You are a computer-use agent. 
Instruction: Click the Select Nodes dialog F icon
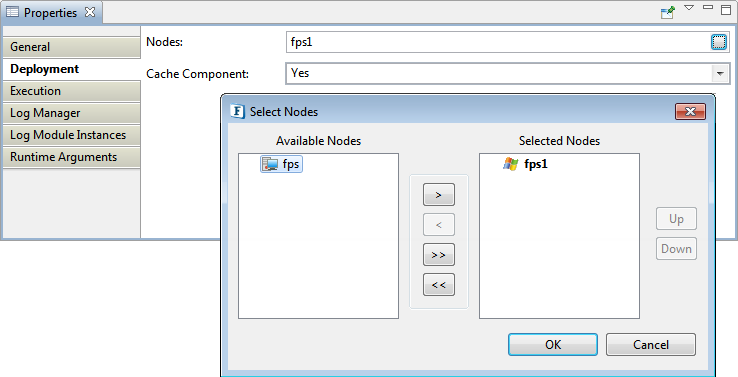(x=238, y=112)
